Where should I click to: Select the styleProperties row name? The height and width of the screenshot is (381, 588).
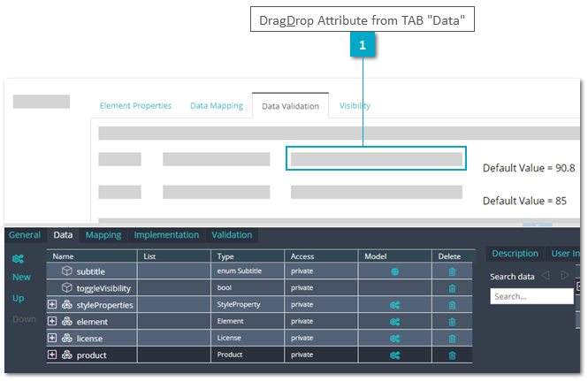[104, 305]
